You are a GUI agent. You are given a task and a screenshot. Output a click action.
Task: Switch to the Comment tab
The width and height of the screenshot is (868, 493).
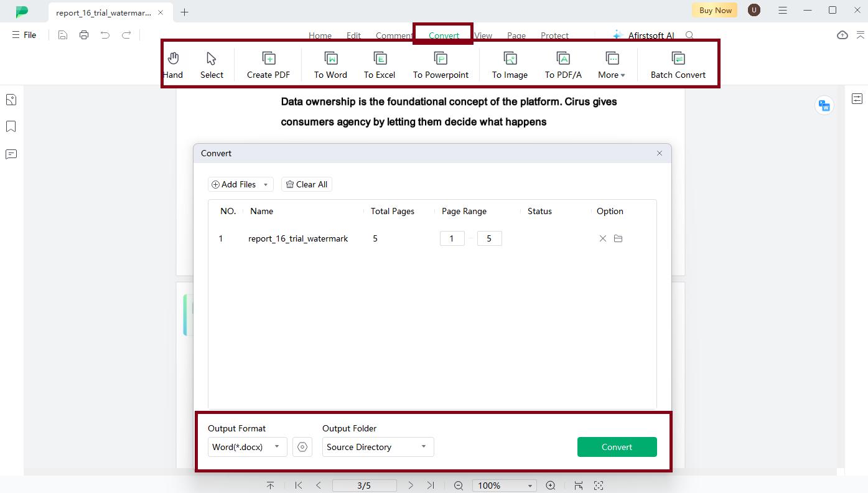tap(394, 36)
